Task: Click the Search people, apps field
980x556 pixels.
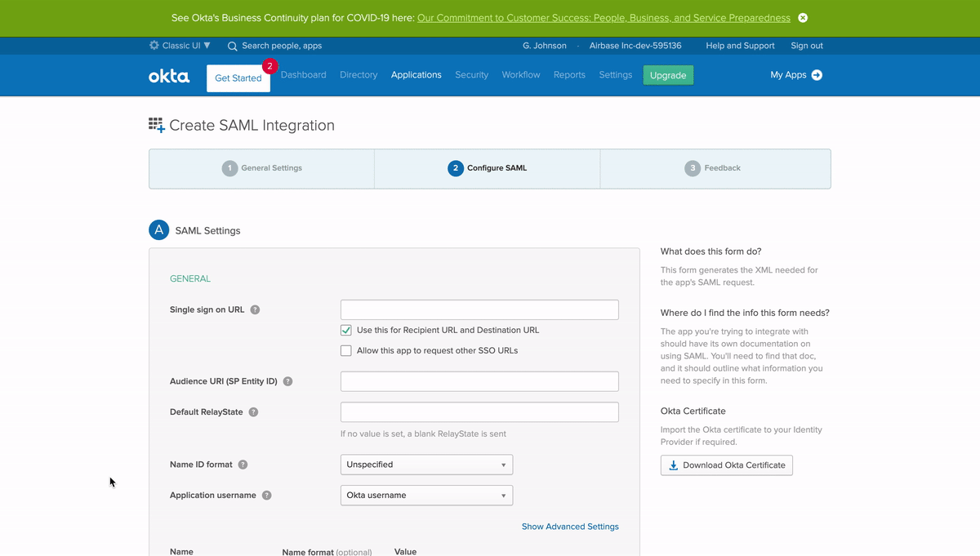Action: coord(282,46)
